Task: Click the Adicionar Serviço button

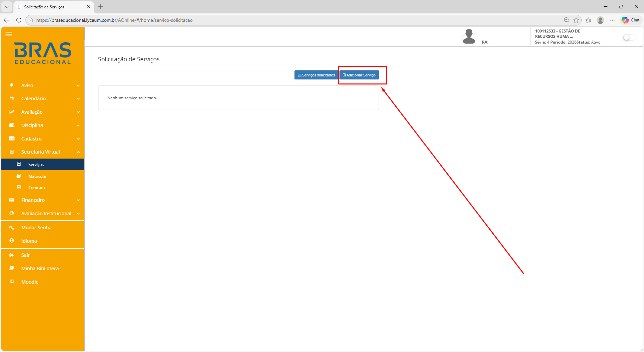Action: 359,75
